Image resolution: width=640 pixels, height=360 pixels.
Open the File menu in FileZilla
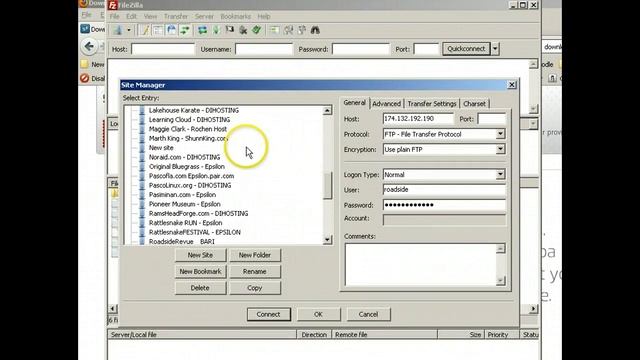114,16
